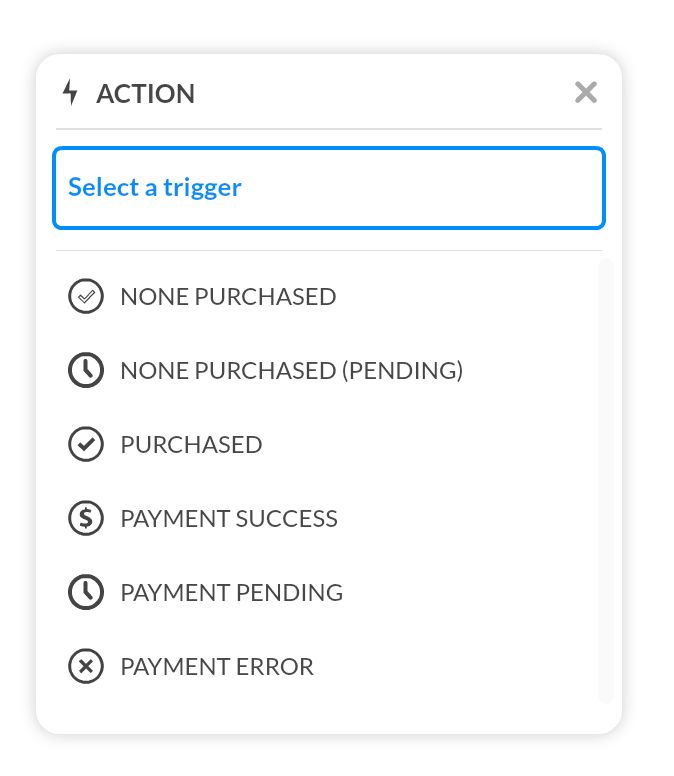Click the clock icon for None Purchased (Pending)

[86, 371]
